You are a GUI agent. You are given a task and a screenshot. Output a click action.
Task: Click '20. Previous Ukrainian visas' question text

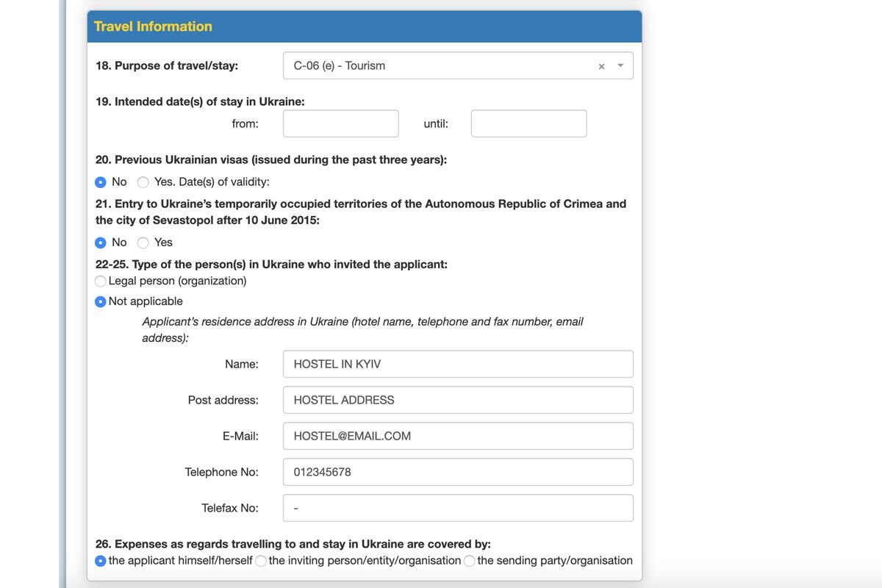(x=271, y=159)
